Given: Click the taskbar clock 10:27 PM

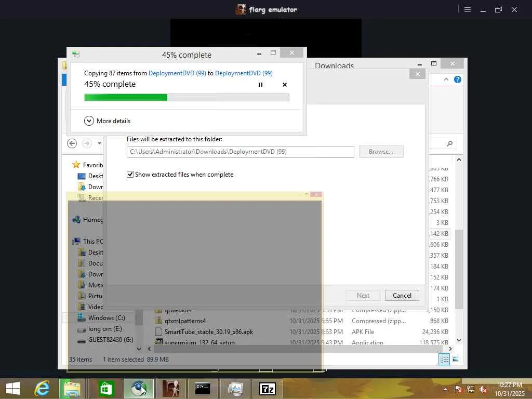Looking at the screenshot, I should tap(510, 384).
